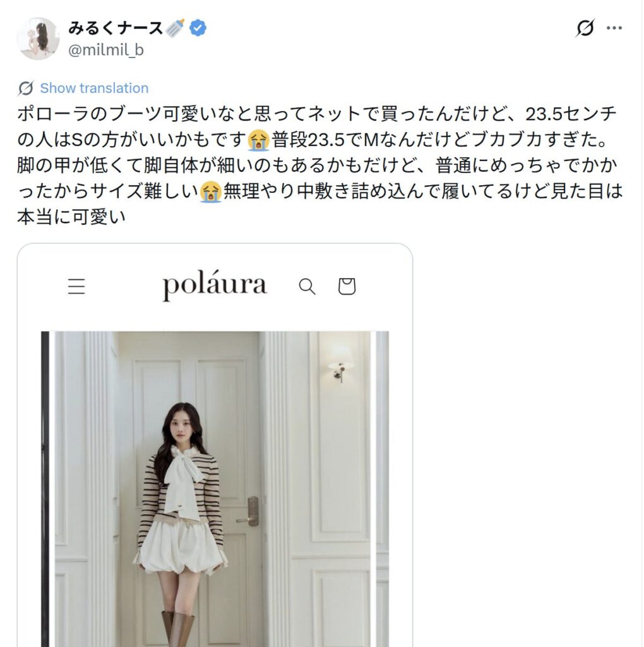Open the three-dot more options menu

coord(614,28)
